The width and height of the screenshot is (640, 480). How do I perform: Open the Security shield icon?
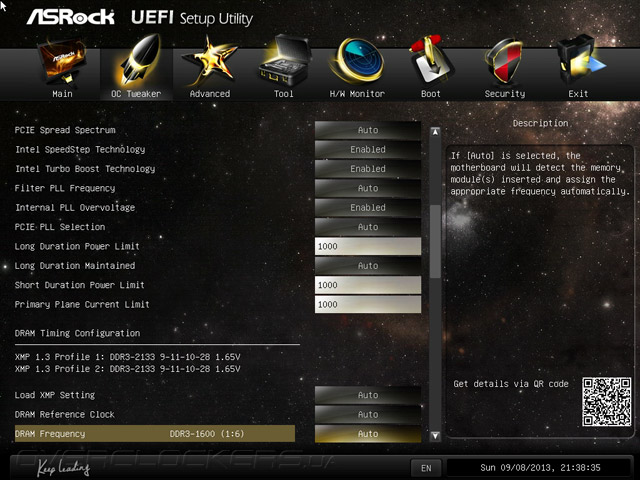504,62
